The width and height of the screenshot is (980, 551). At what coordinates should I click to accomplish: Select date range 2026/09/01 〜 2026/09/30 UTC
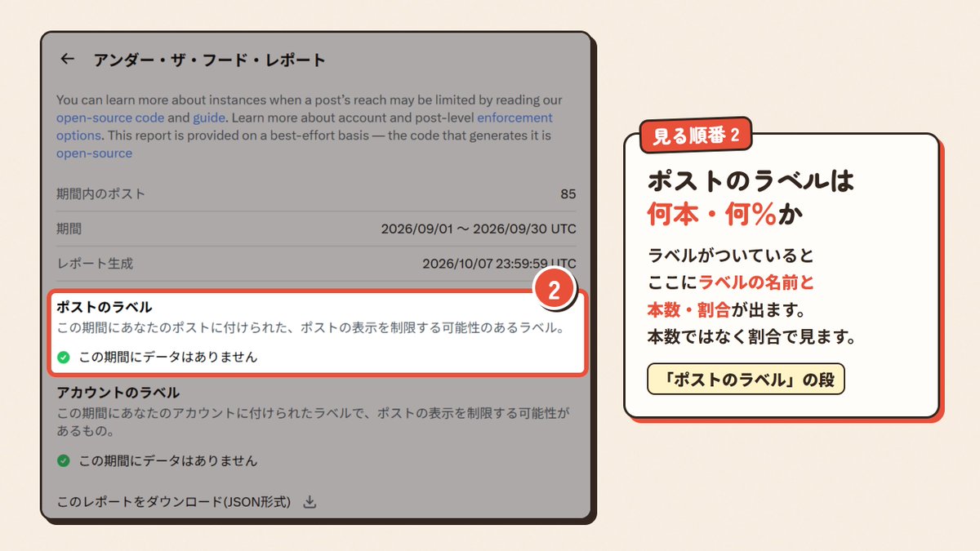pos(479,229)
